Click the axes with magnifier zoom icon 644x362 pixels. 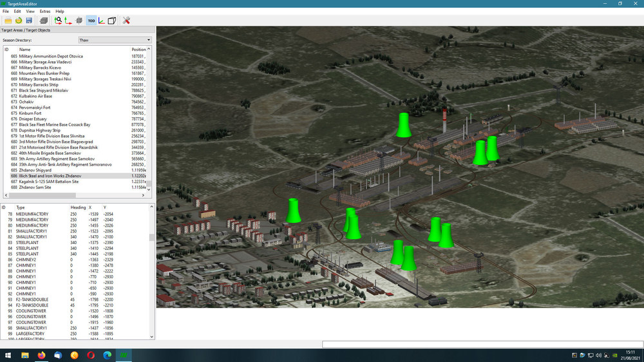(x=58, y=21)
